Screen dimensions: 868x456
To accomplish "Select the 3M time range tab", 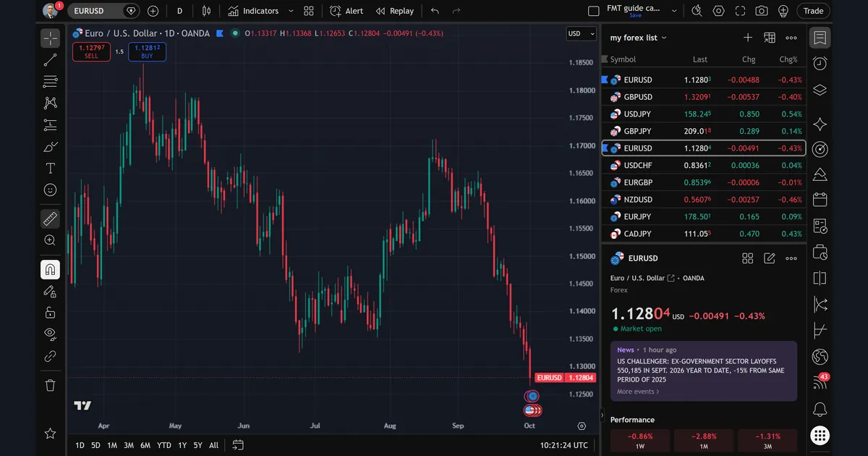I will click(129, 445).
